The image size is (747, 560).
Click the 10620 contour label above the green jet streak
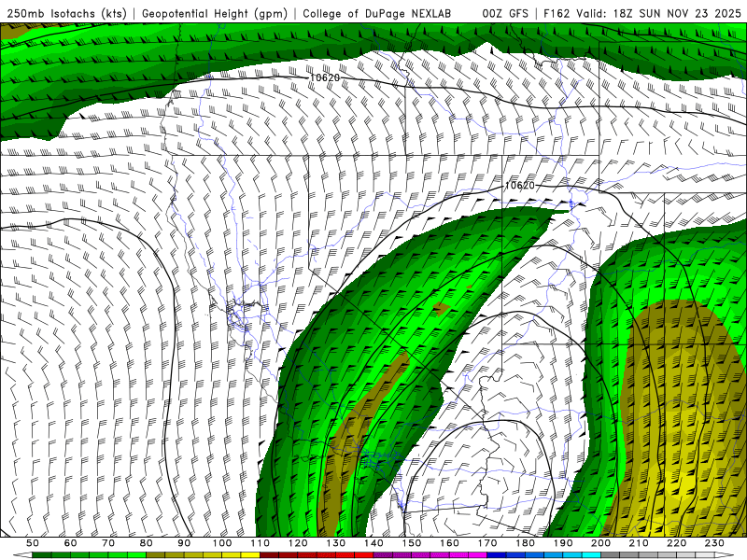520,185
